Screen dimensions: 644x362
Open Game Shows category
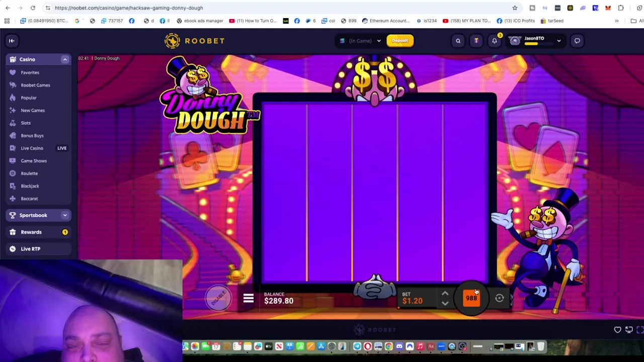pyautogui.click(x=34, y=160)
